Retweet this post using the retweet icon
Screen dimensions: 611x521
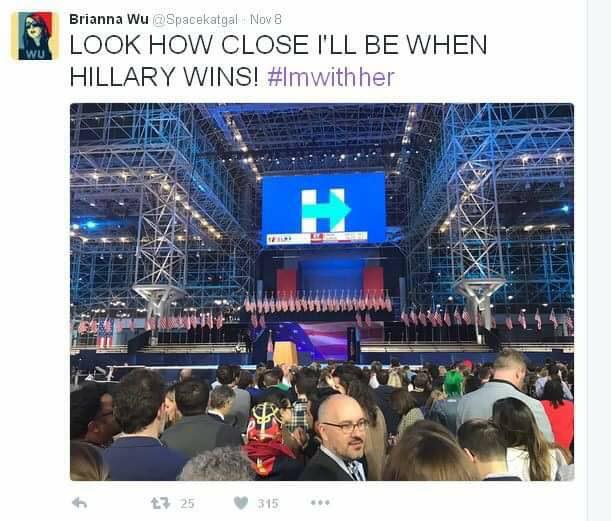(161, 503)
